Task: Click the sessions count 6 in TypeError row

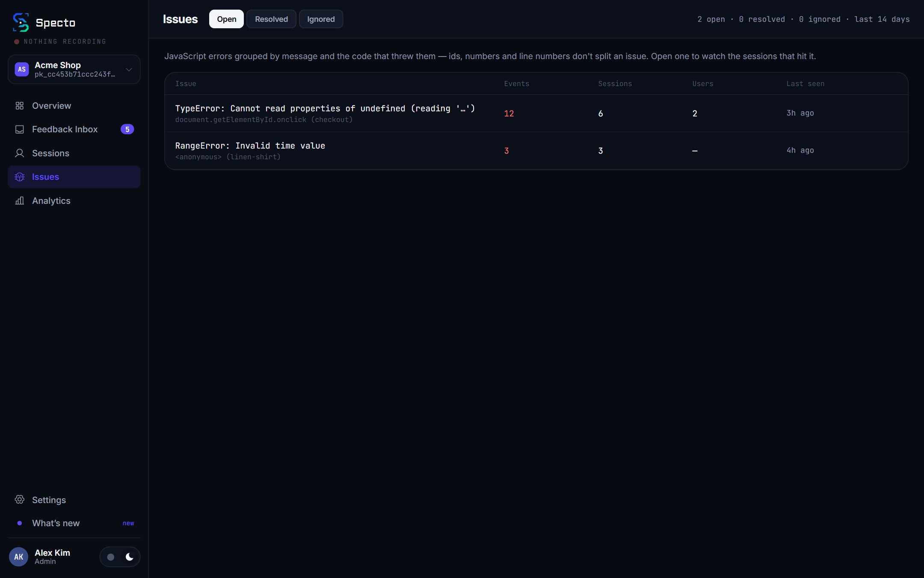Action: click(601, 113)
